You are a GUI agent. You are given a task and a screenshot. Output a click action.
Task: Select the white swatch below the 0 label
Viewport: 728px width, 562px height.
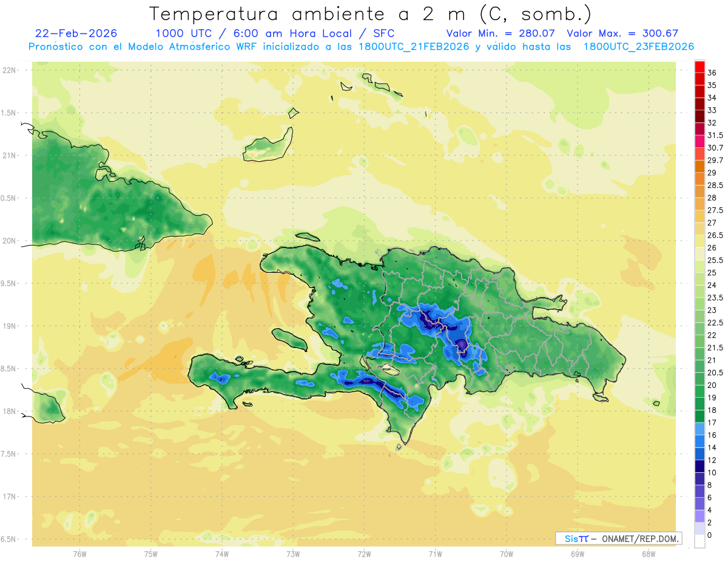click(699, 541)
